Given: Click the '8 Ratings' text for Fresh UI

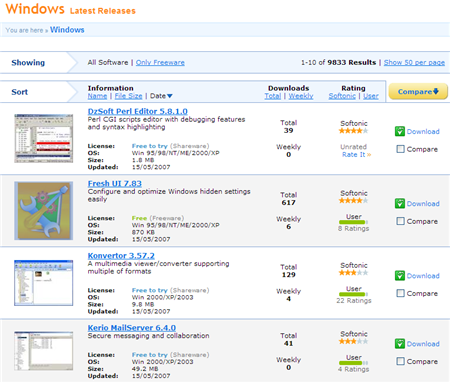Looking at the screenshot, I should pyautogui.click(x=353, y=229).
